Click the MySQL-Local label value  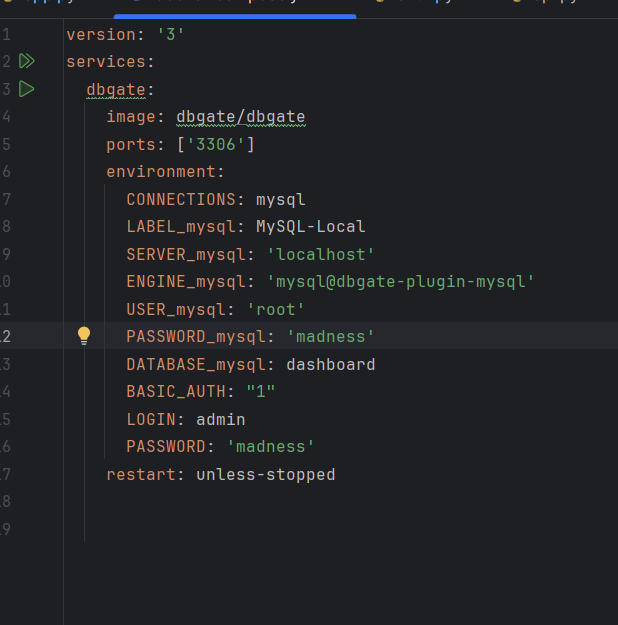coord(310,227)
